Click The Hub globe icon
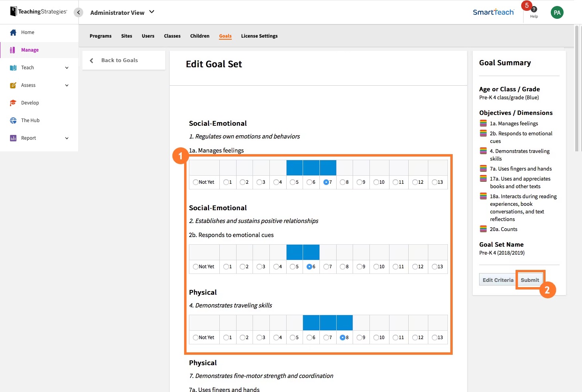This screenshot has width=582, height=392. (x=13, y=120)
